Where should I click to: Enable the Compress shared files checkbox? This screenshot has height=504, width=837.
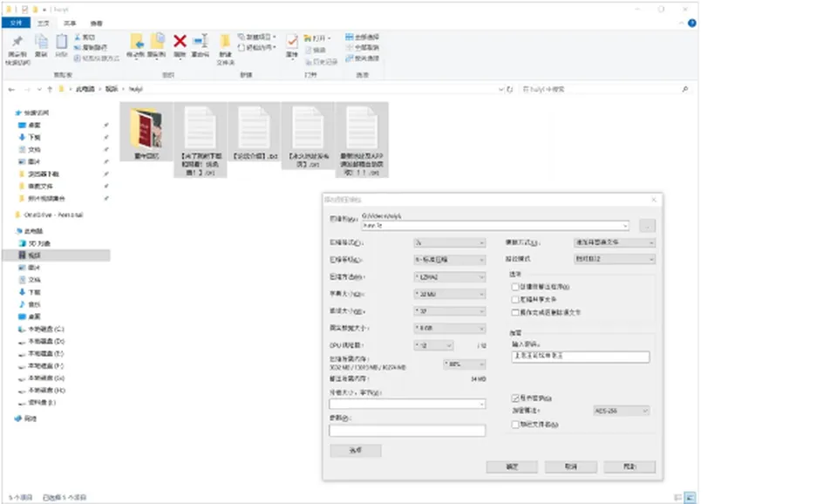pyautogui.click(x=515, y=299)
